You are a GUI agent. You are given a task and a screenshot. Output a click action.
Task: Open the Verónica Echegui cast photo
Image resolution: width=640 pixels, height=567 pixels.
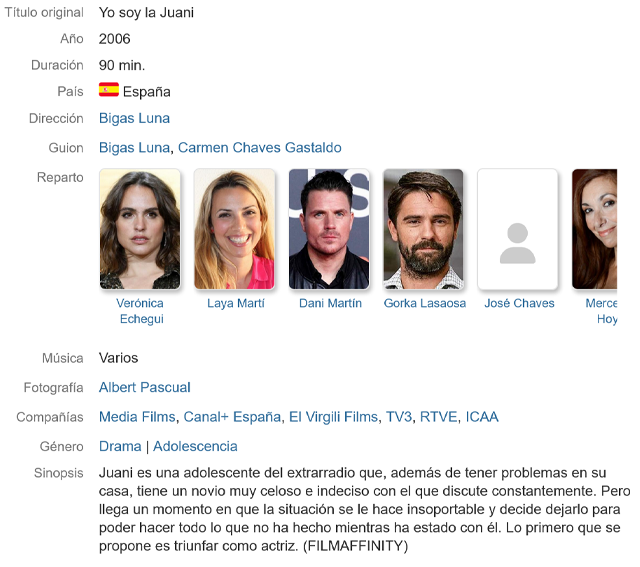coord(140,229)
